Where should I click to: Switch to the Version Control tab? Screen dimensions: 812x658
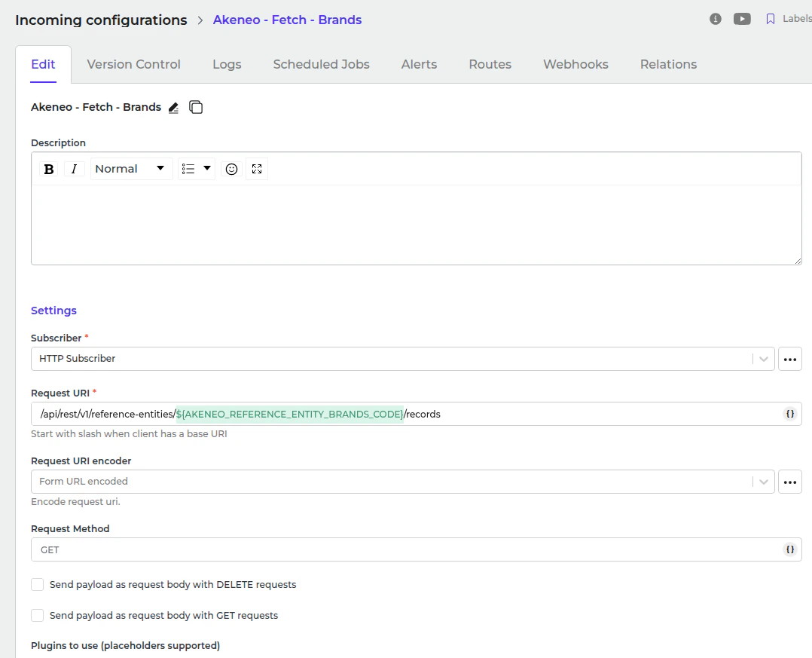coord(133,64)
